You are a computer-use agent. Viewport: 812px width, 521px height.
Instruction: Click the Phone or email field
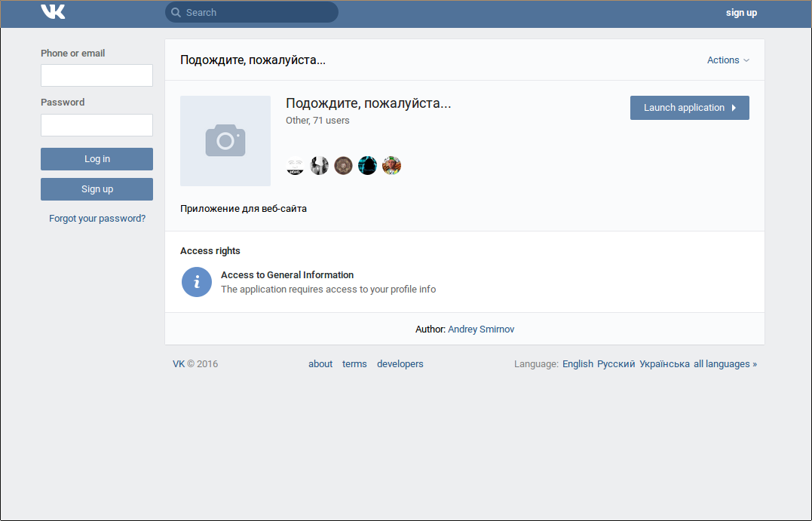pyautogui.click(x=97, y=75)
